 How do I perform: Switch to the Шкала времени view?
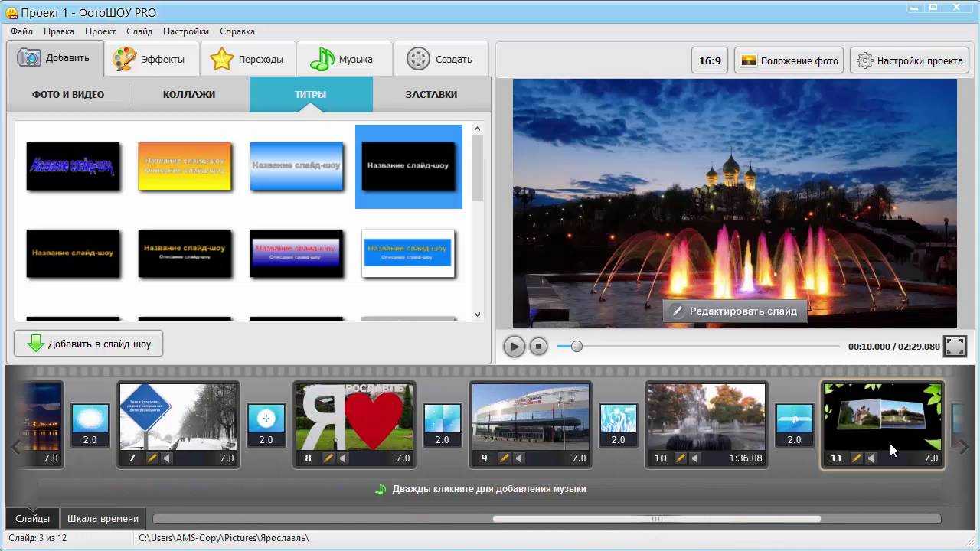point(103,518)
